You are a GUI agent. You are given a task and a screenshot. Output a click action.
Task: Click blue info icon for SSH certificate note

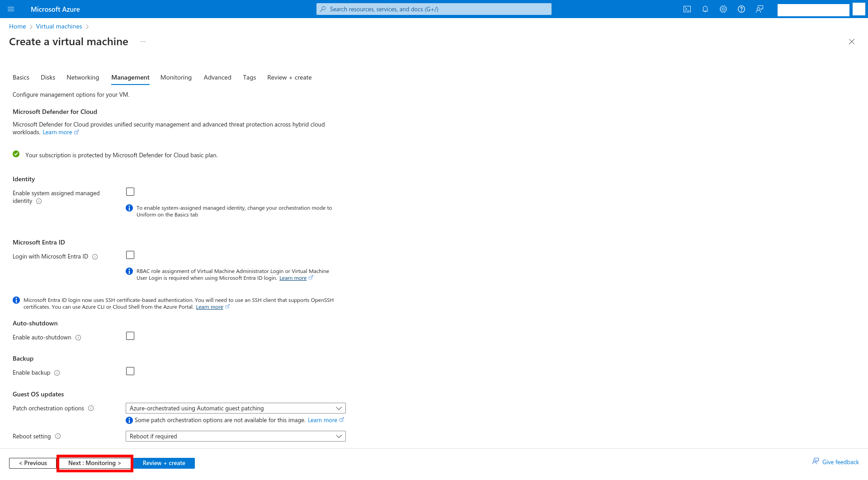(x=16, y=300)
